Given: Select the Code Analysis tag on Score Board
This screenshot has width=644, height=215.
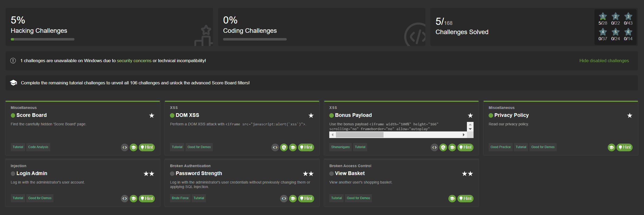Looking at the screenshot, I should coord(38,147).
